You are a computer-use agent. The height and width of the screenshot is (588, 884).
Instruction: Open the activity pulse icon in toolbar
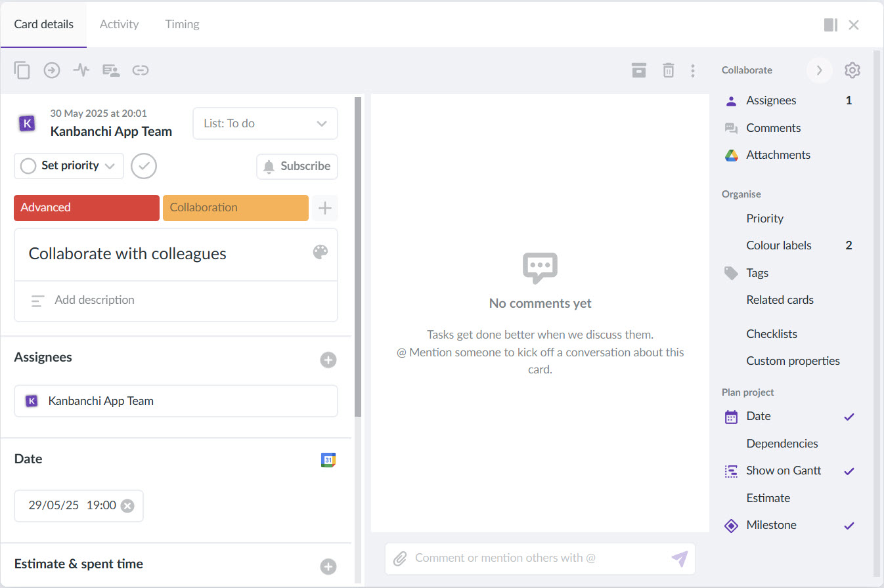81,70
